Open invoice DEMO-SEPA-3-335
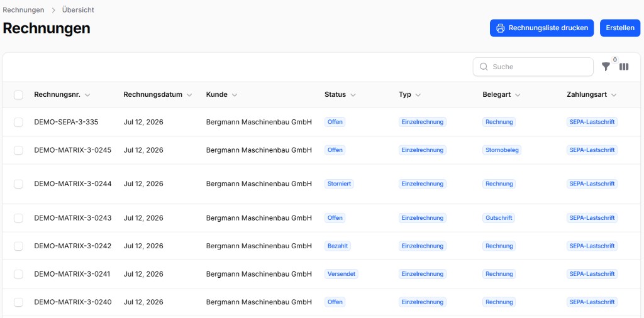Viewport: 644px width, 318px height. tap(66, 122)
